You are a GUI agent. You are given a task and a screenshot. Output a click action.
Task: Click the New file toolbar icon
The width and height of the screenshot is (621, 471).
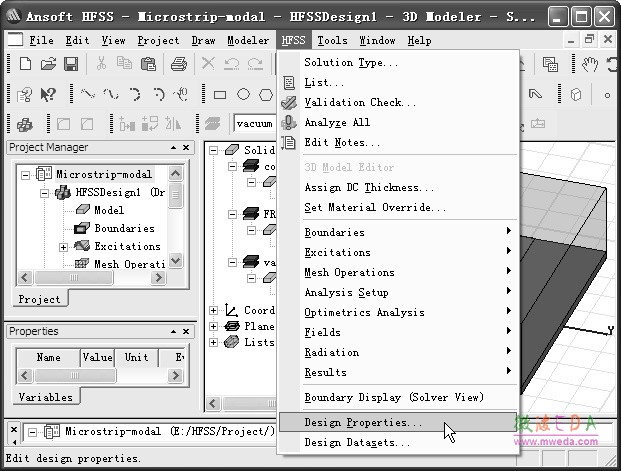pos(25,64)
